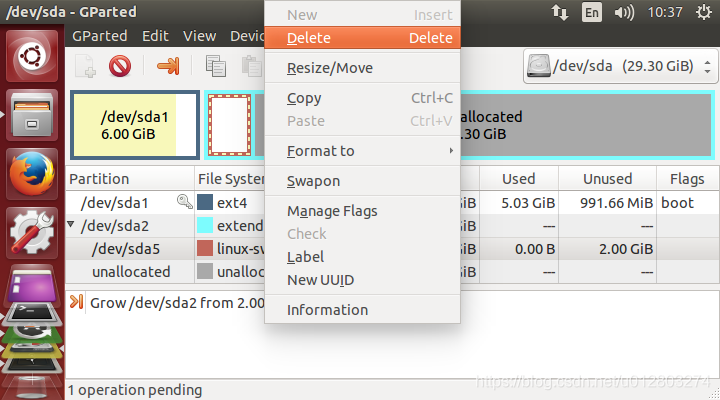Collapse the /dev/sda2 tree expander
This screenshot has width=720, height=400.
tap(71, 224)
